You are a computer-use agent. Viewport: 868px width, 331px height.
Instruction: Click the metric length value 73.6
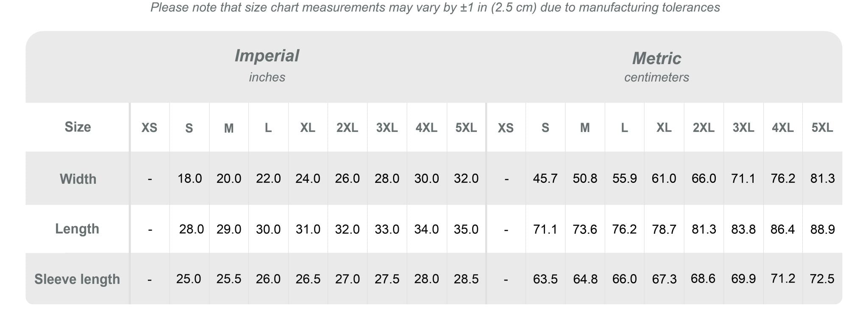coord(585,229)
